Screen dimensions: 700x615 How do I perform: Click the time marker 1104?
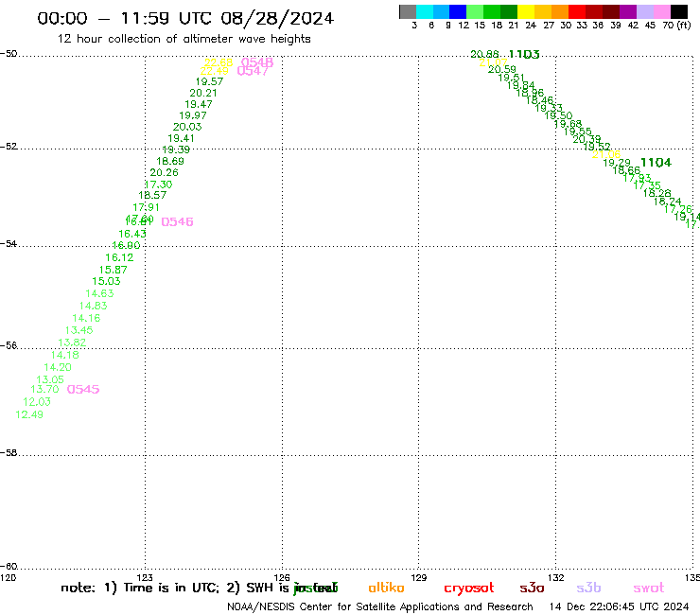pyautogui.click(x=656, y=163)
